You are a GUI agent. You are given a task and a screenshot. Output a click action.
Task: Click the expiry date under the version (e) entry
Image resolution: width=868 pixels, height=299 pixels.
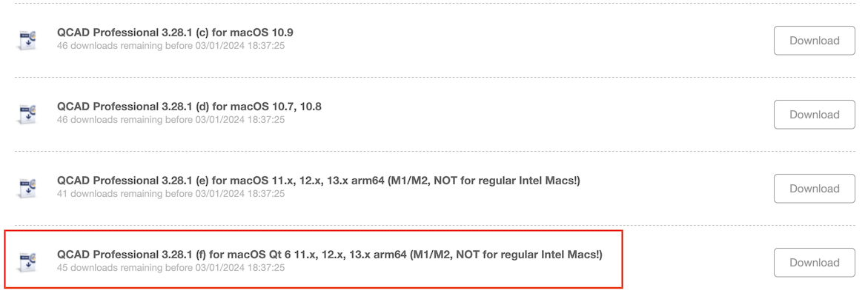(240, 194)
